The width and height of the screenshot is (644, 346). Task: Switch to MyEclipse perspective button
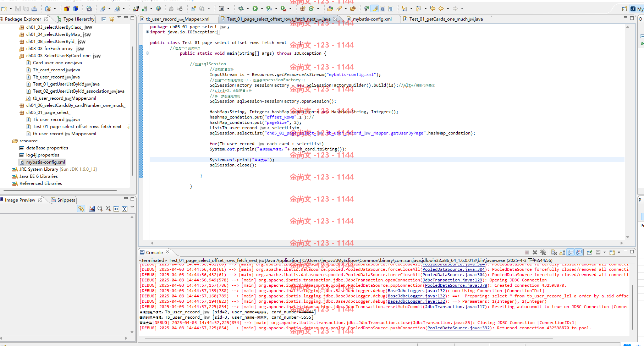(x=637, y=9)
